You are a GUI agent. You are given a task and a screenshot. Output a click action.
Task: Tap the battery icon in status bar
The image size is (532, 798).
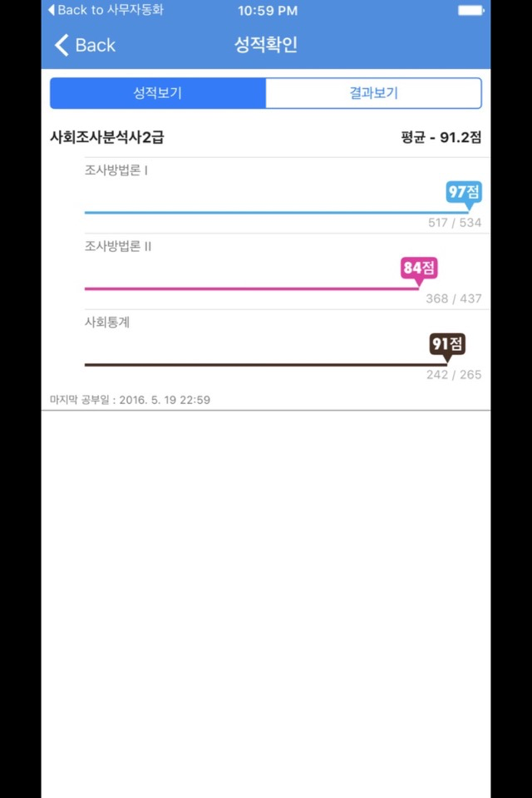point(471,10)
